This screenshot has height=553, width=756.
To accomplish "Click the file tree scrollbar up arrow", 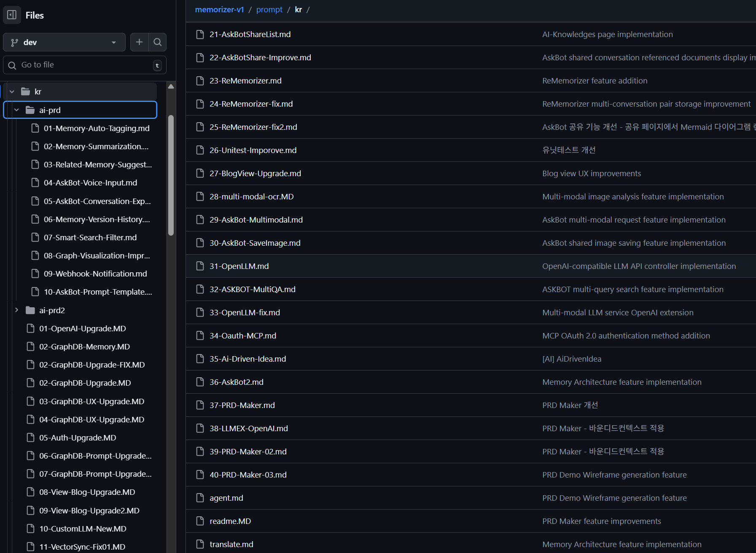I will [171, 86].
